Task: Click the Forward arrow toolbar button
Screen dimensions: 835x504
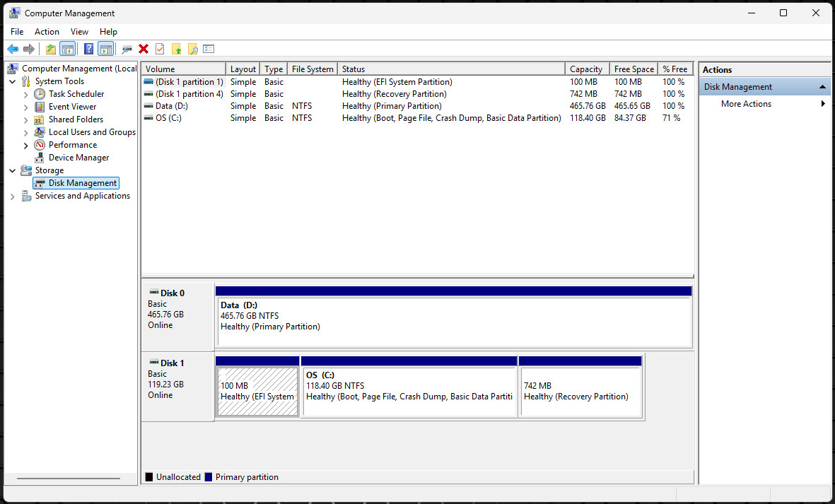Action: [29, 49]
